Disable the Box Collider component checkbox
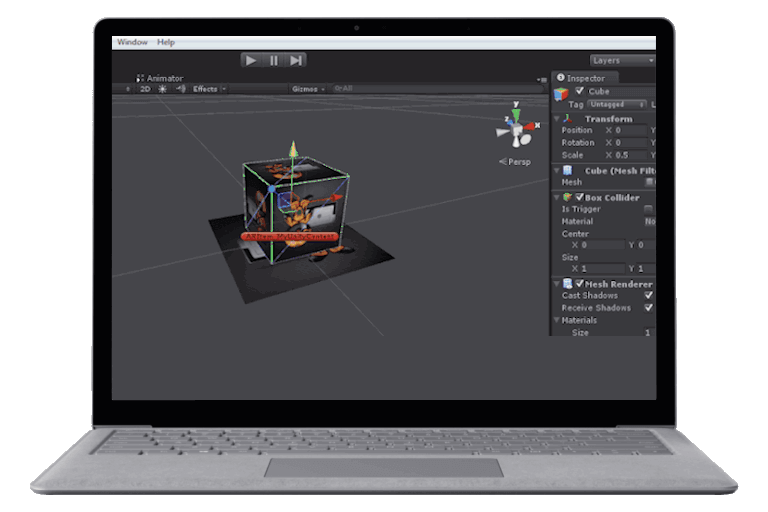Screen dimensions: 768x512 click(x=579, y=197)
